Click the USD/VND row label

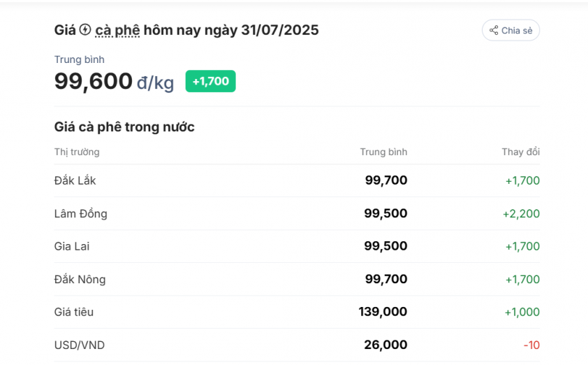80,345
